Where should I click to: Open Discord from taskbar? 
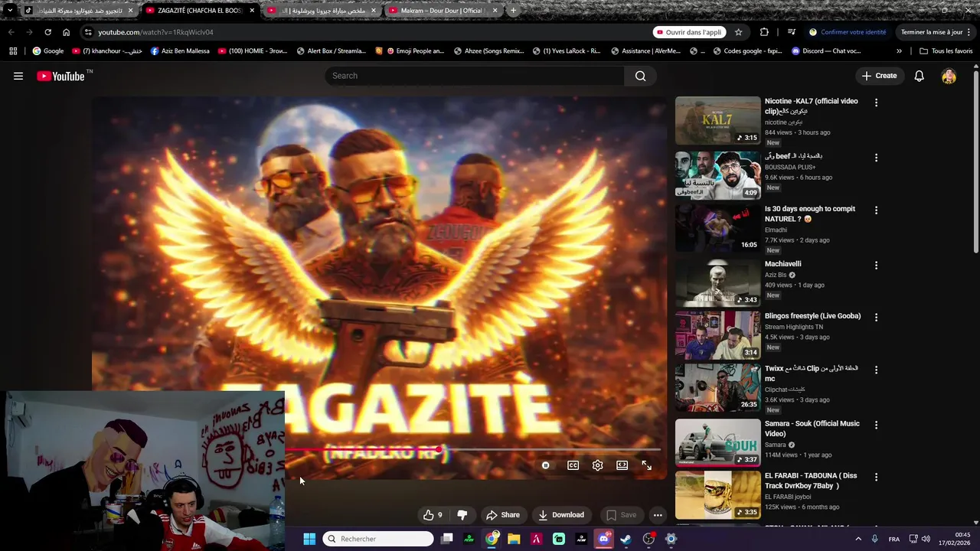point(604,539)
